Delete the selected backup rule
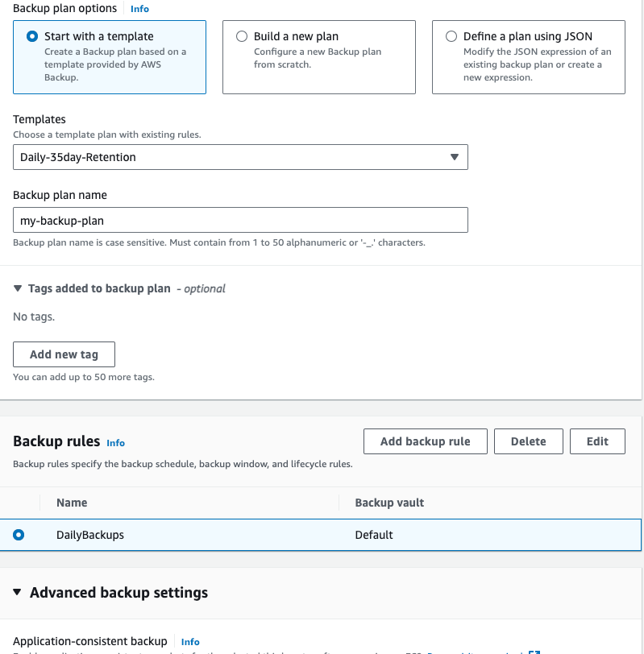The height and width of the screenshot is (654, 644). (528, 441)
